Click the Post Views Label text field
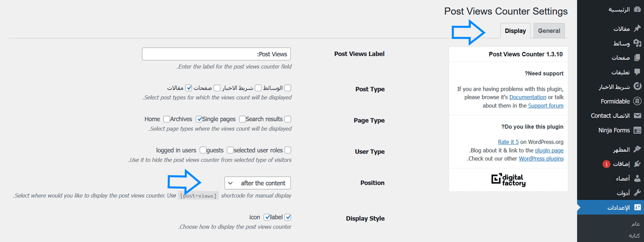Screen dimensions: 644x242 pyautogui.click(x=216, y=54)
